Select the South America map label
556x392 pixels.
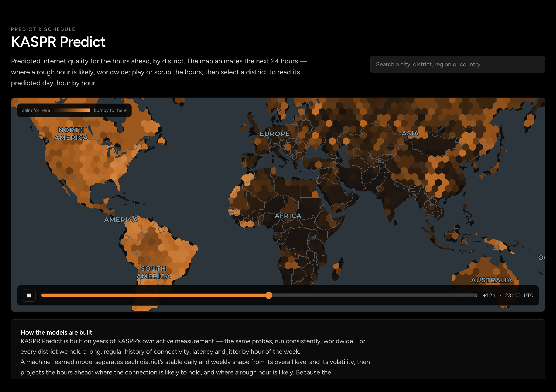point(153,272)
